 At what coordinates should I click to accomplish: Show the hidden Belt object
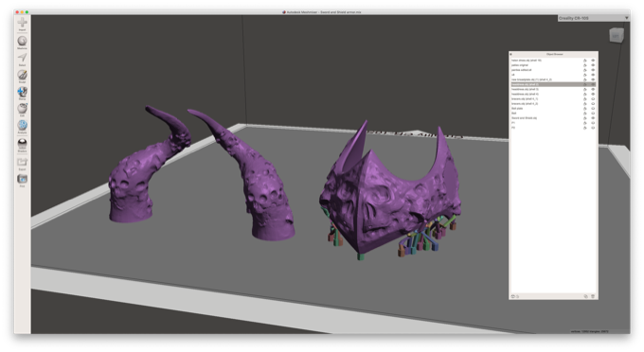[x=593, y=114]
